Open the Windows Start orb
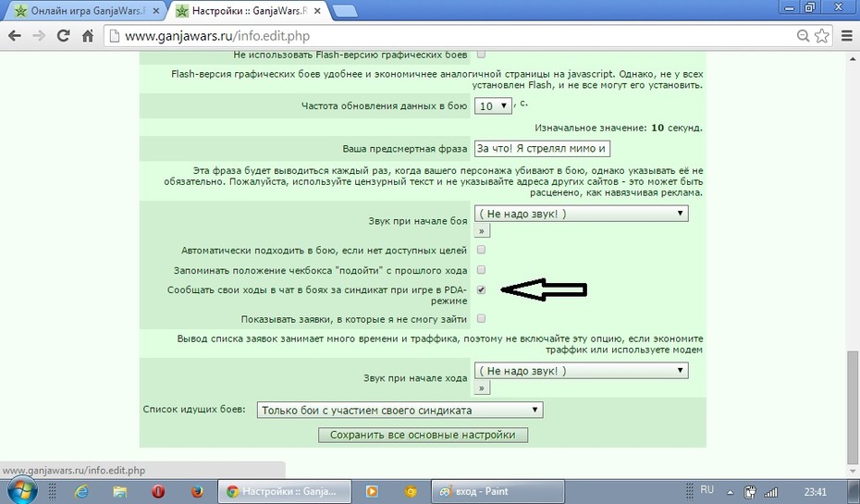The height and width of the screenshot is (504, 860). [x=22, y=490]
